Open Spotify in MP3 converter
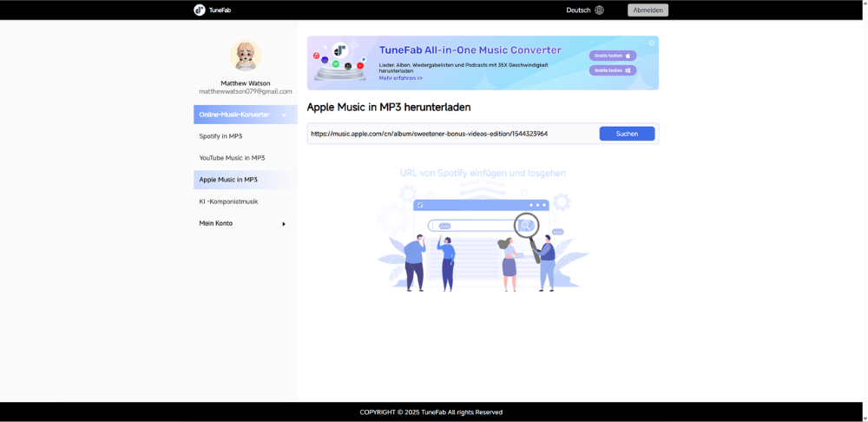 pyautogui.click(x=220, y=136)
